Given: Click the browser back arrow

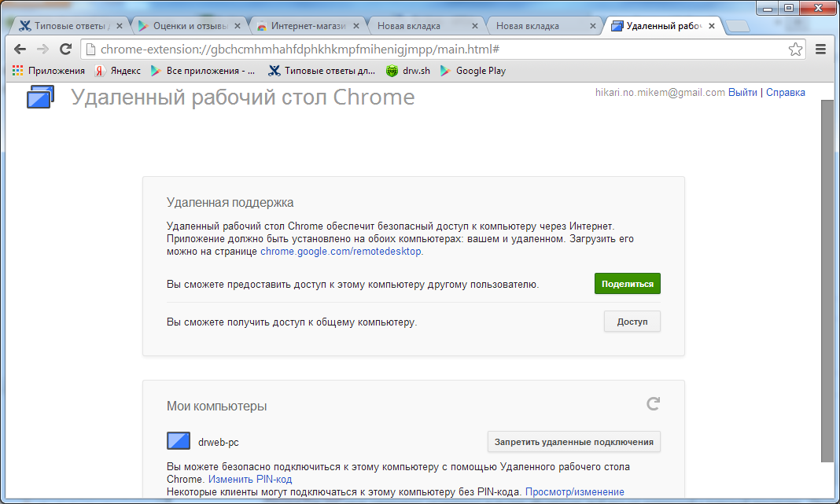Looking at the screenshot, I should coord(20,50).
